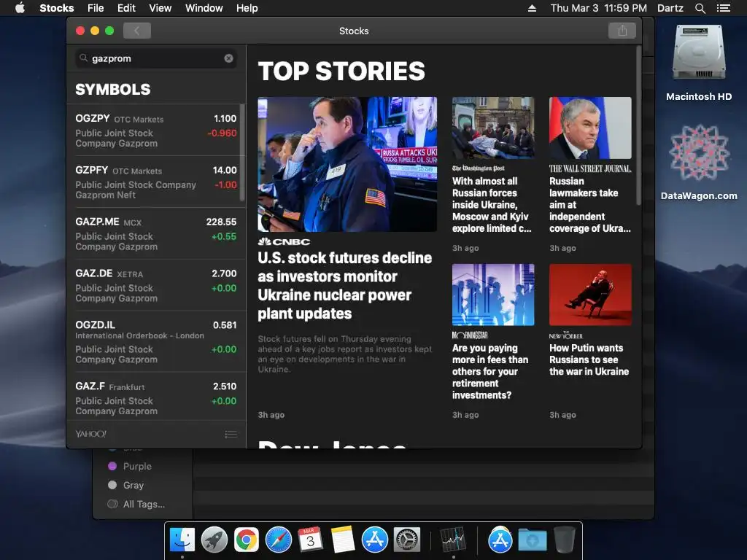Screen dimensions: 747x560
Task: Open Launchpad from the Dock
Action: pyautogui.click(x=214, y=540)
